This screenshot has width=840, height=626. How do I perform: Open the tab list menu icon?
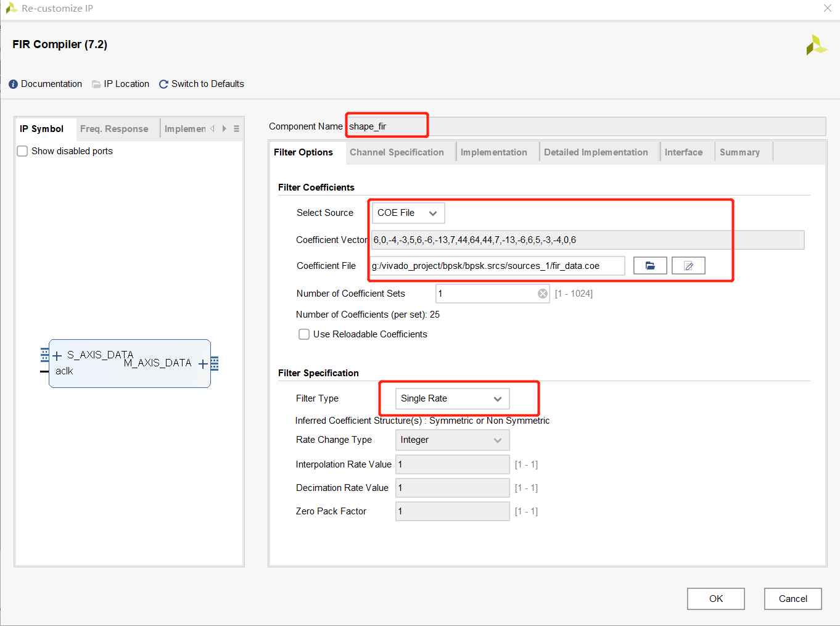(236, 129)
